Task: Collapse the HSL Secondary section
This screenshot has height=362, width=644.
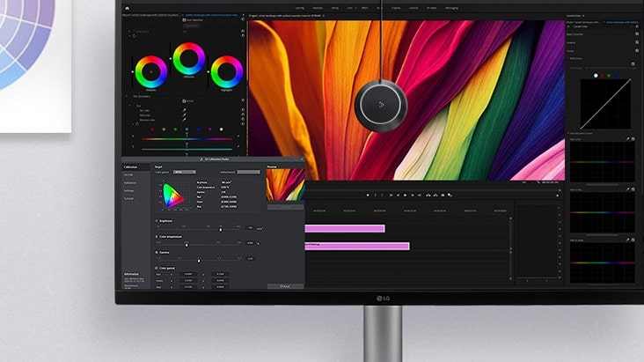Action: (127, 96)
